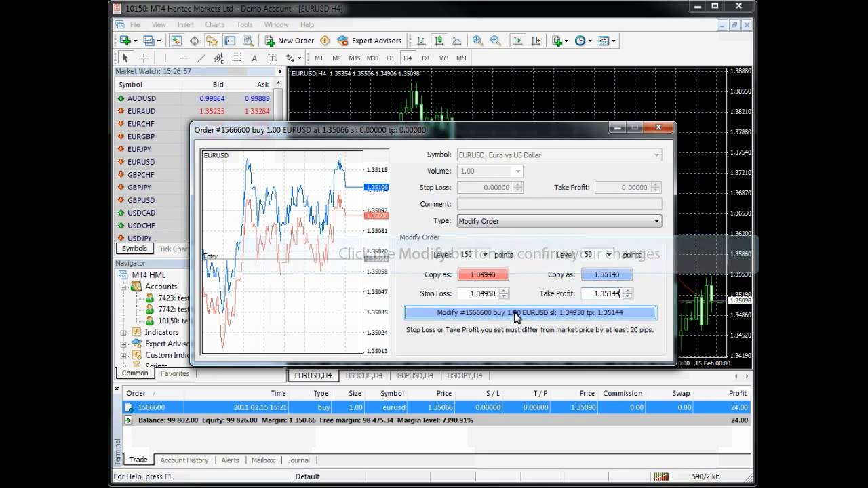
Task: Toggle the Auto Scroll chart icon
Action: [517, 41]
